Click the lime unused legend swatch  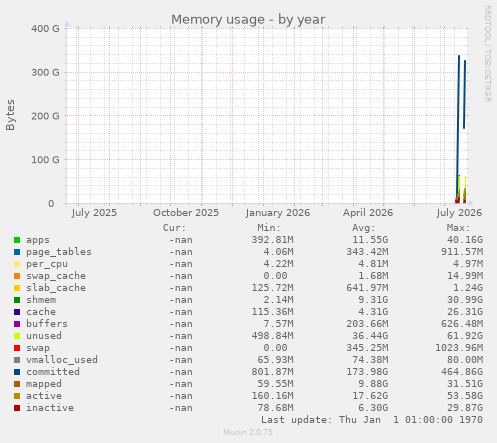click(x=17, y=336)
